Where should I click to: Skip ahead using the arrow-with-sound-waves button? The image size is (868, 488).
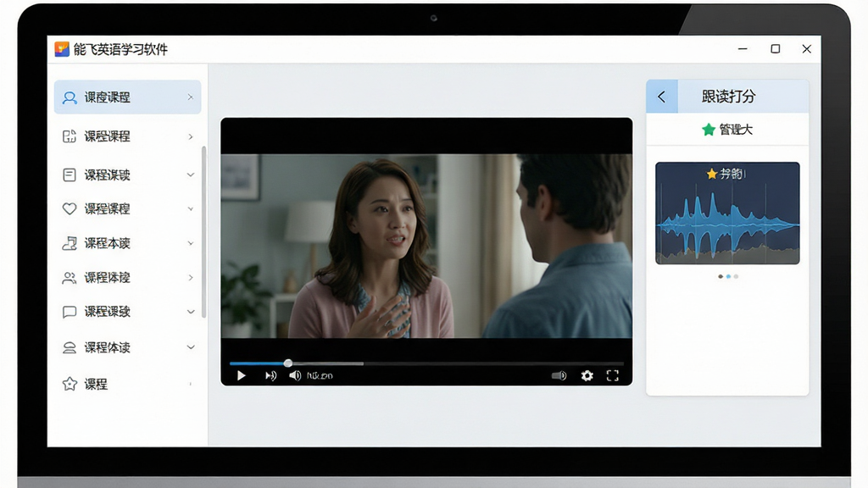click(x=270, y=375)
